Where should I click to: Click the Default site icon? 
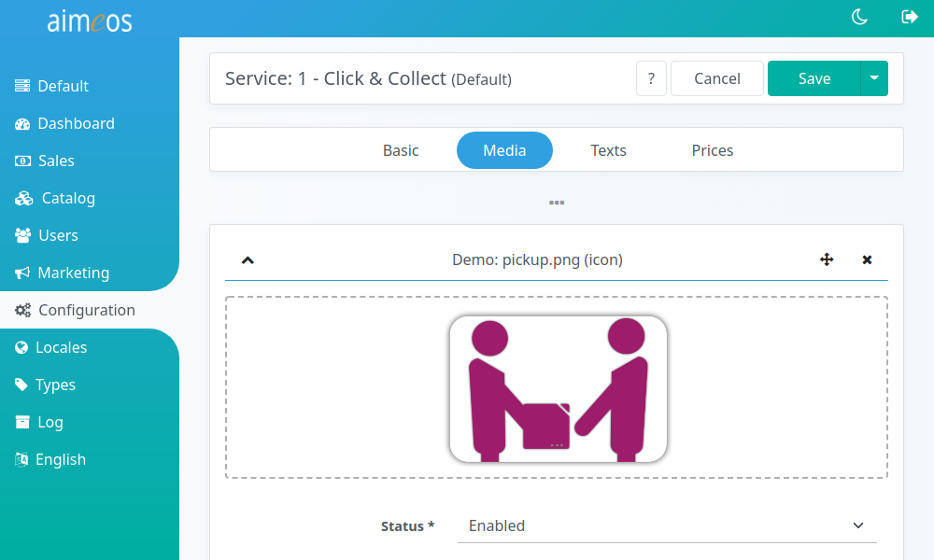(x=22, y=86)
